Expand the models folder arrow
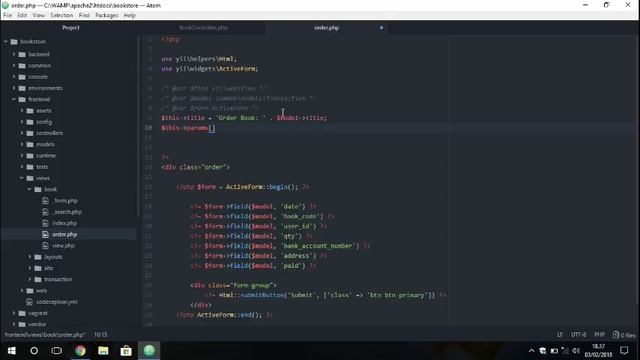This screenshot has width=640, height=360. [x=22, y=144]
